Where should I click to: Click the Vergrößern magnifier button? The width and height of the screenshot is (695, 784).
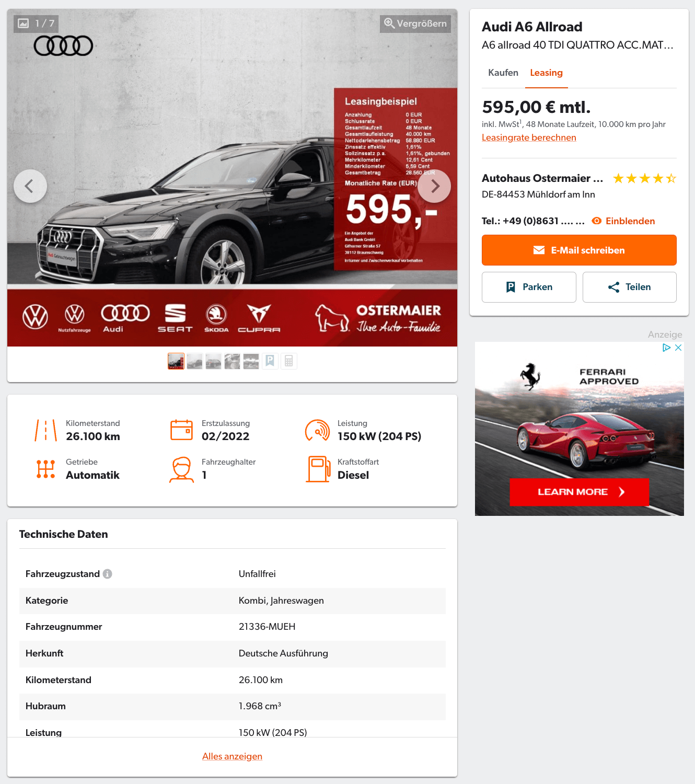tap(415, 24)
